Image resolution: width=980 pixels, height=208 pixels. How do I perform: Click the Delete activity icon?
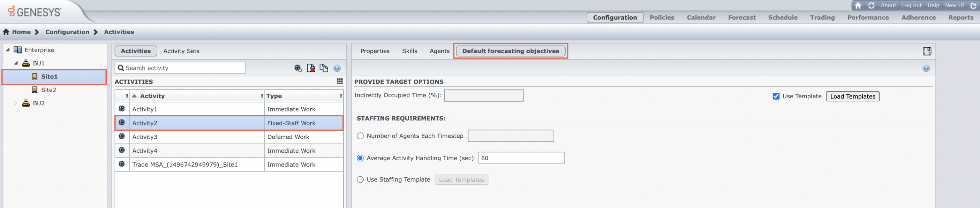pos(311,68)
